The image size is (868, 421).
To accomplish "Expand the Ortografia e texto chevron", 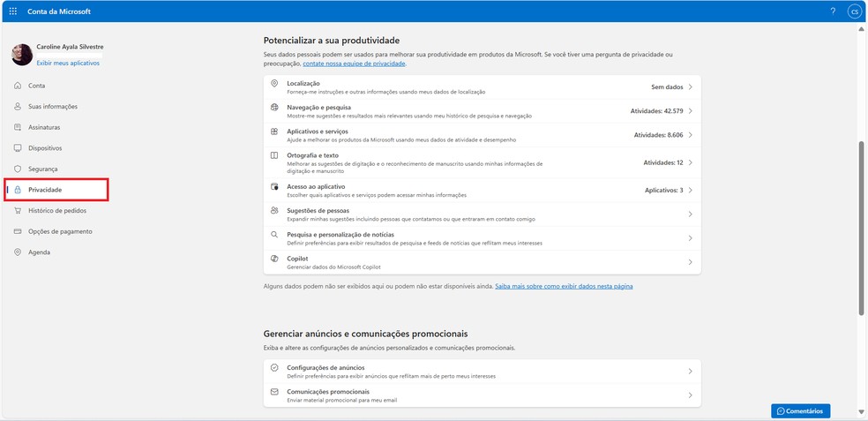I will click(x=691, y=163).
